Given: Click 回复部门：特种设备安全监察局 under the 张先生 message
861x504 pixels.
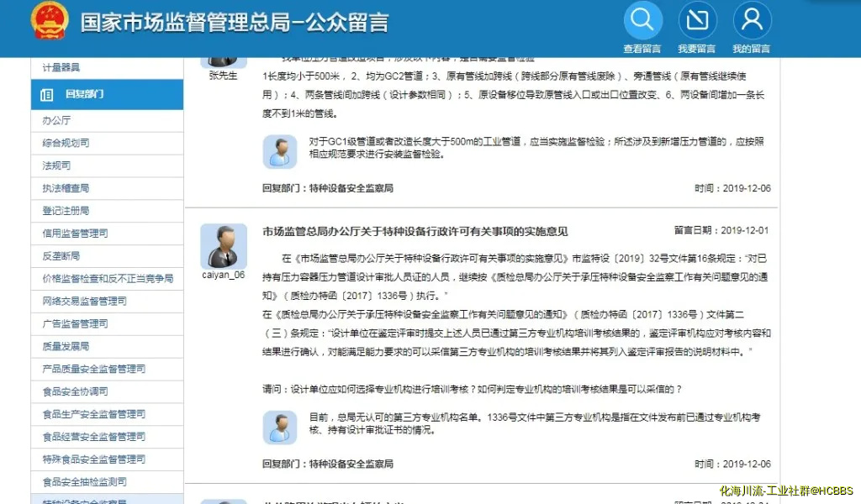Looking at the screenshot, I should click(x=328, y=188).
